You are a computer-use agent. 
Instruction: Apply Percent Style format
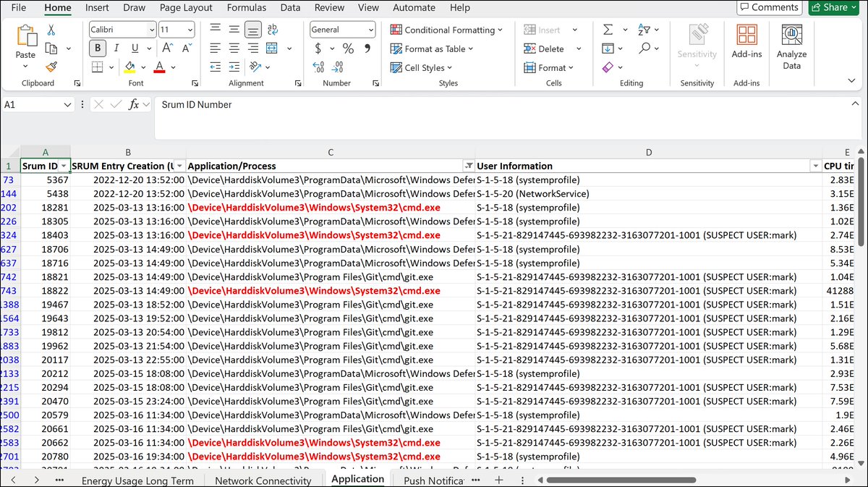pos(348,48)
